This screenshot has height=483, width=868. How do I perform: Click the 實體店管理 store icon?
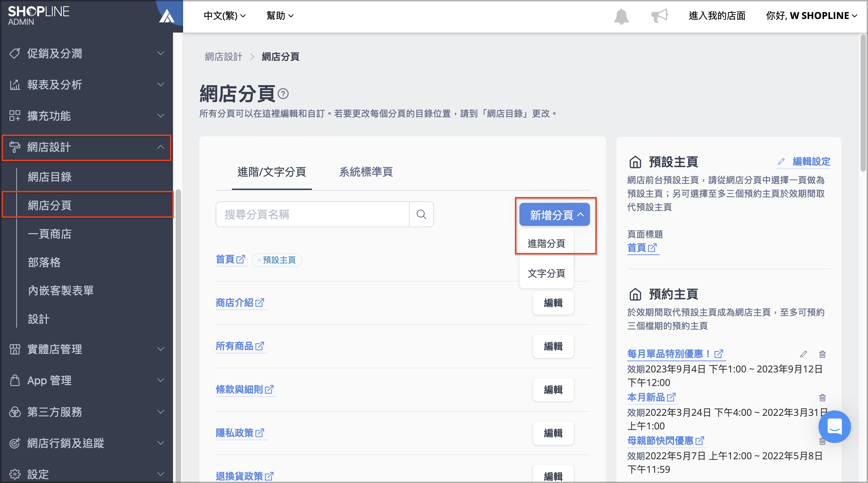(x=15, y=349)
